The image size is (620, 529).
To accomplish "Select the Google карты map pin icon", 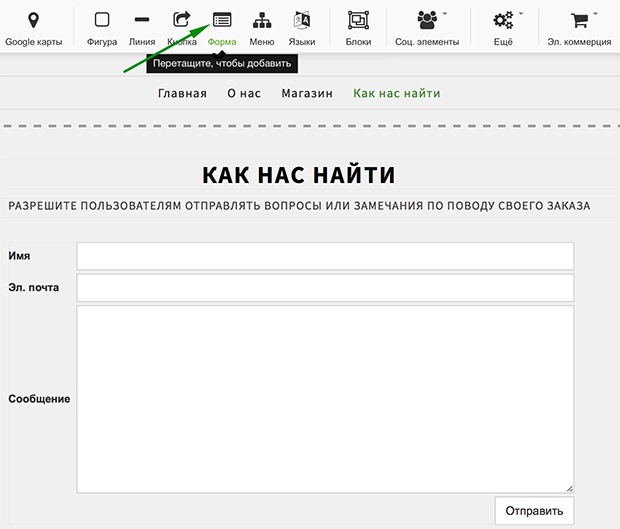I will 33,20.
